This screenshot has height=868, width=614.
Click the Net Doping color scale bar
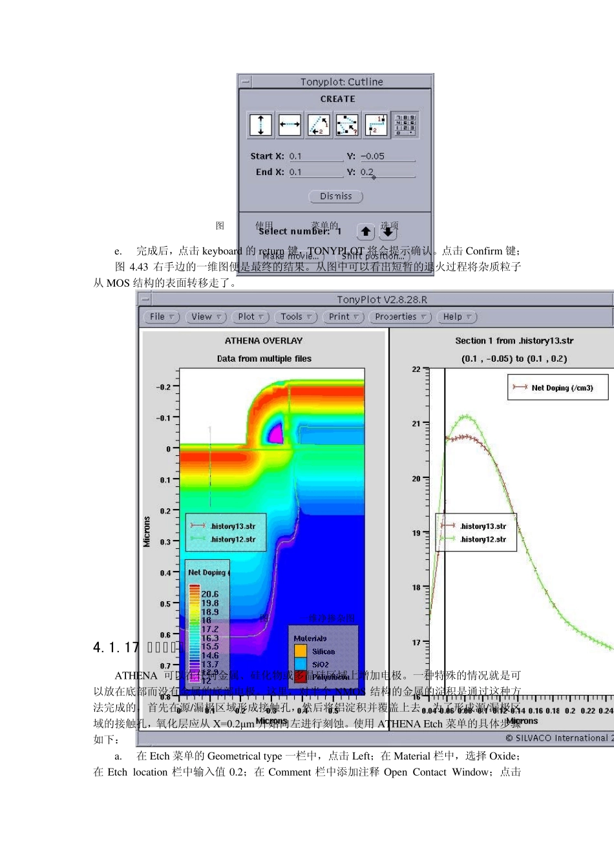click(x=194, y=634)
